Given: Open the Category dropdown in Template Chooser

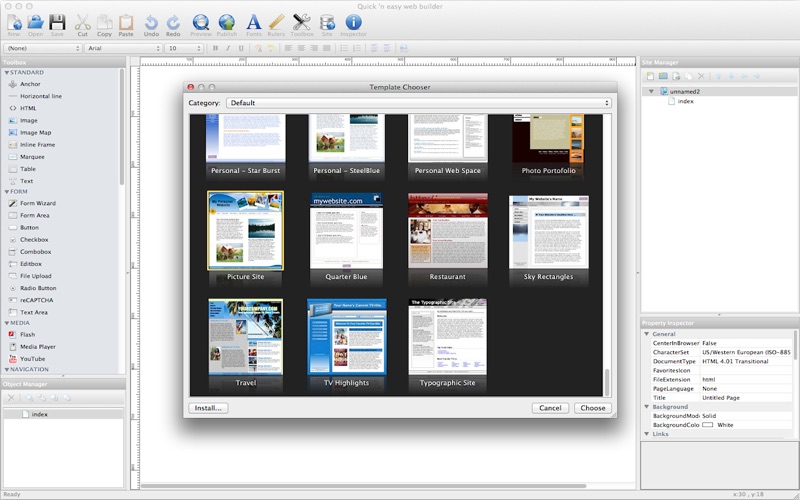Looking at the screenshot, I should (x=418, y=103).
